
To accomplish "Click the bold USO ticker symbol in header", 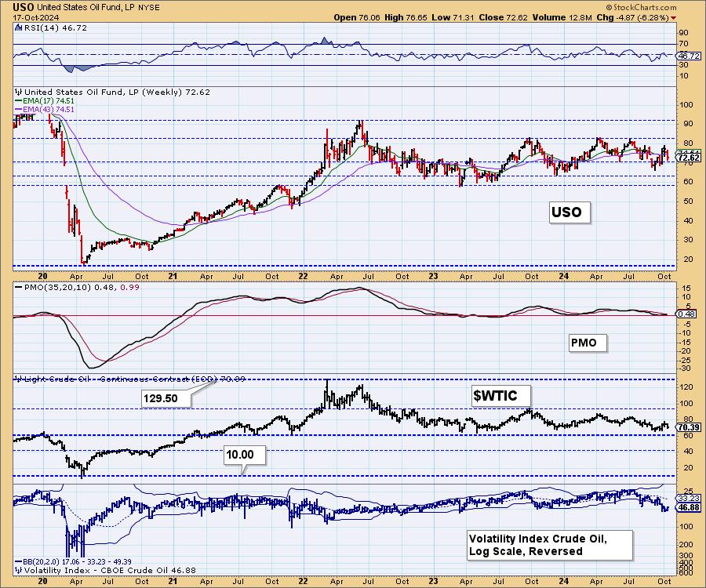I will point(24,7).
